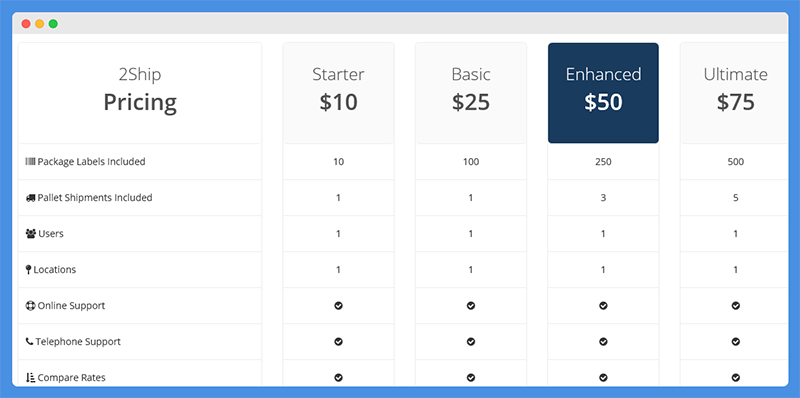800x398 pixels.
Task: Click the phone icon beside Telephone Support
Action: (29, 342)
